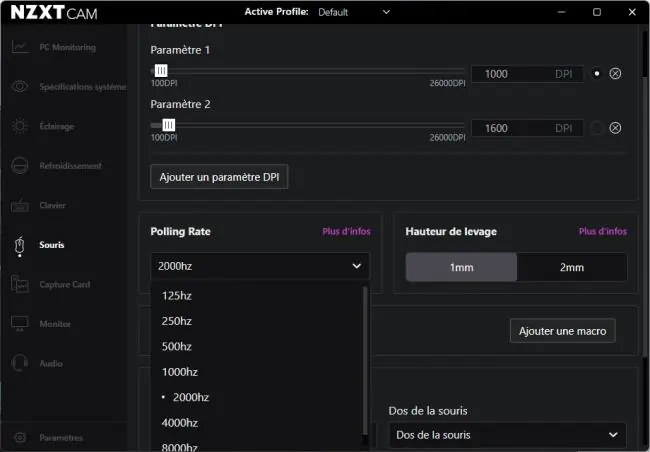Click the Ajouter une macro button
This screenshot has height=452, width=650.
563,331
